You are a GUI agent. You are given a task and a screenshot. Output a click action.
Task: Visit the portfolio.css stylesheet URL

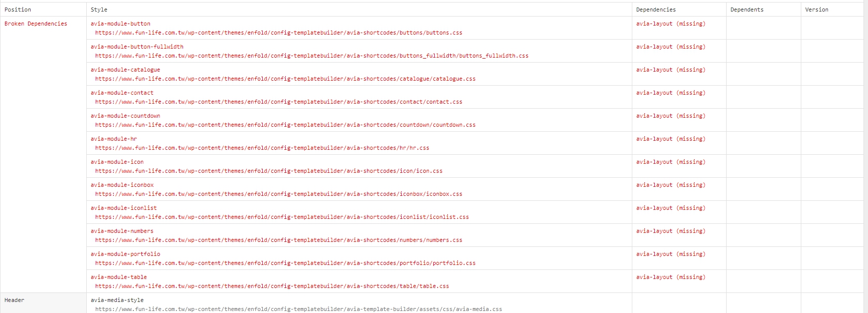(285, 263)
